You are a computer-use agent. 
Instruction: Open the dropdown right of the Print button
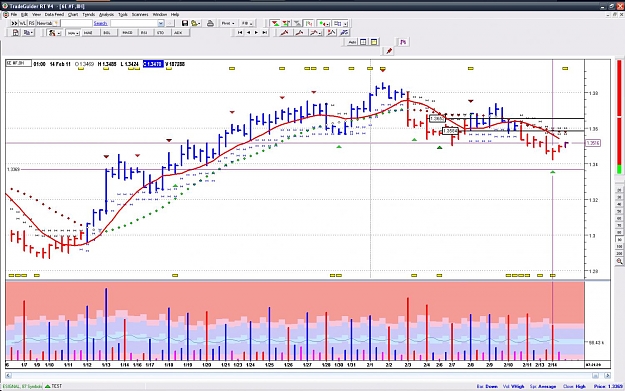[x=247, y=23]
